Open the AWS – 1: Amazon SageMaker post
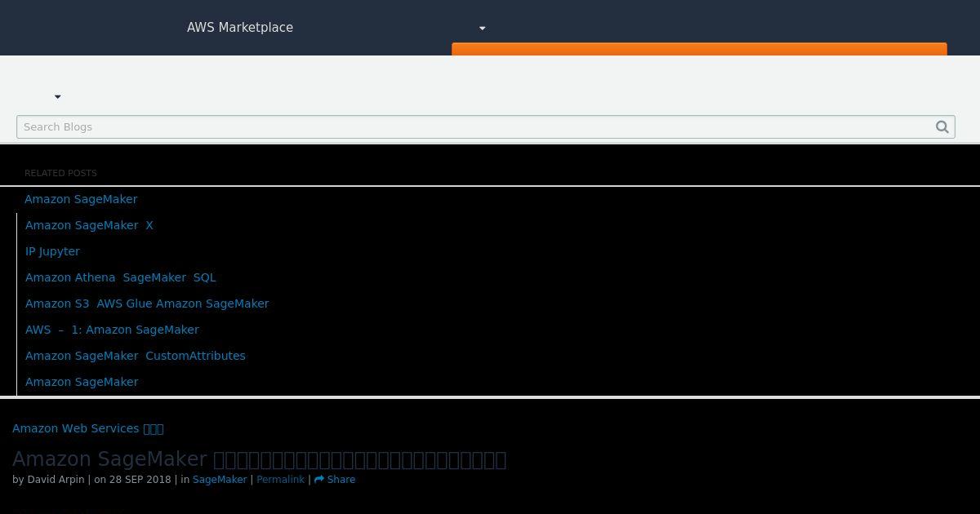The height and width of the screenshot is (514, 980). [x=112, y=330]
